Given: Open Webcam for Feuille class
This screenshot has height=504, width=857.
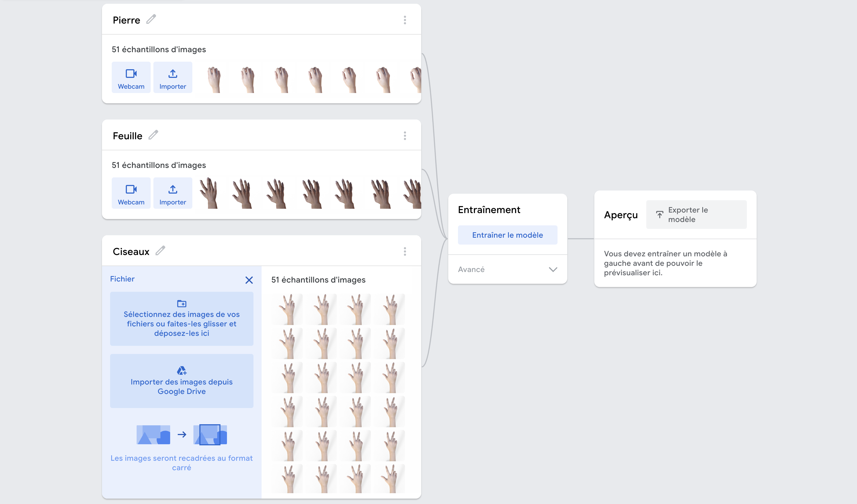Looking at the screenshot, I should [131, 193].
